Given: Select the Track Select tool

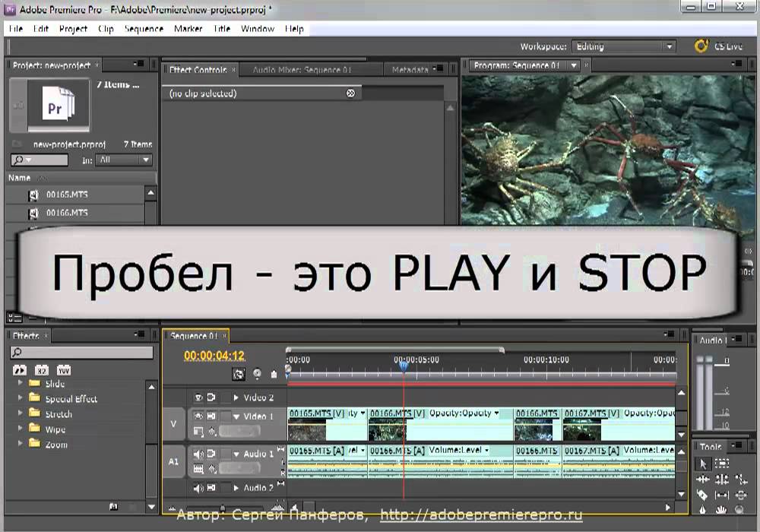Looking at the screenshot, I should point(722,464).
